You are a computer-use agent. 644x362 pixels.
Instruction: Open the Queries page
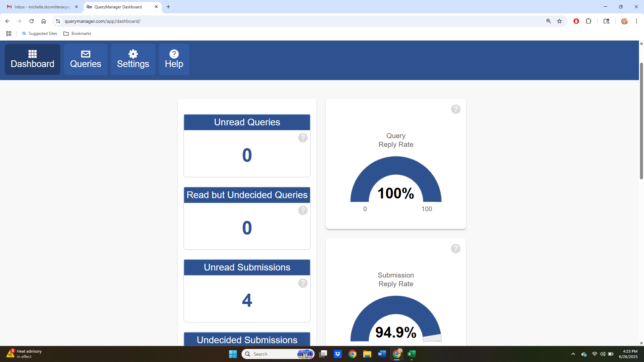pos(86,59)
